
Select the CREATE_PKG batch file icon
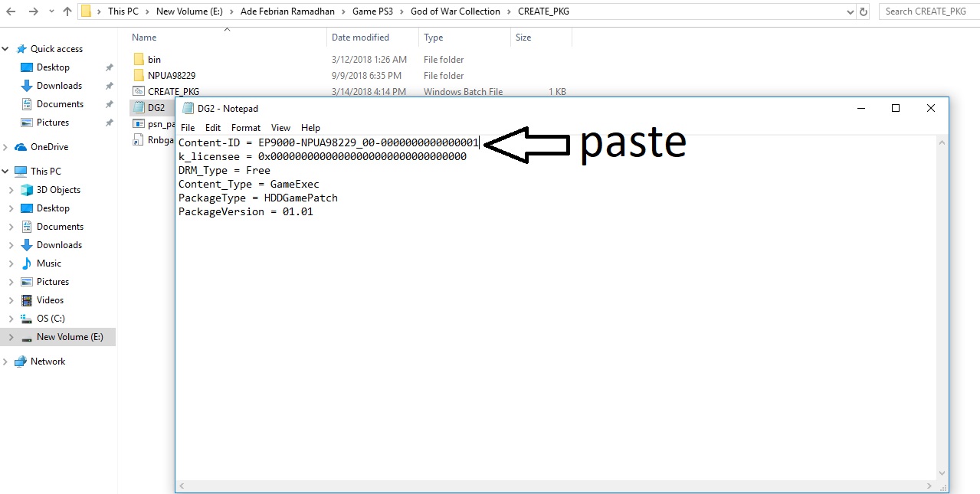pos(139,91)
